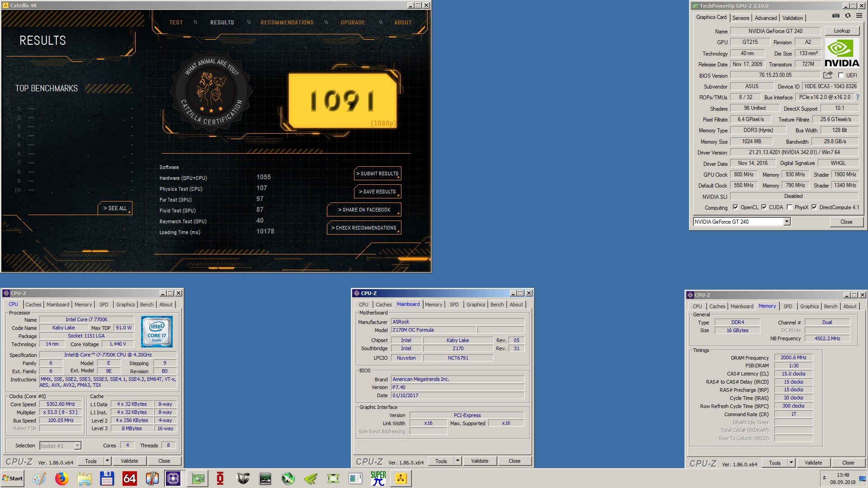Open the RECOMMENDATIONS tab in Catzilla
The width and height of the screenshot is (868, 488).
click(x=287, y=23)
